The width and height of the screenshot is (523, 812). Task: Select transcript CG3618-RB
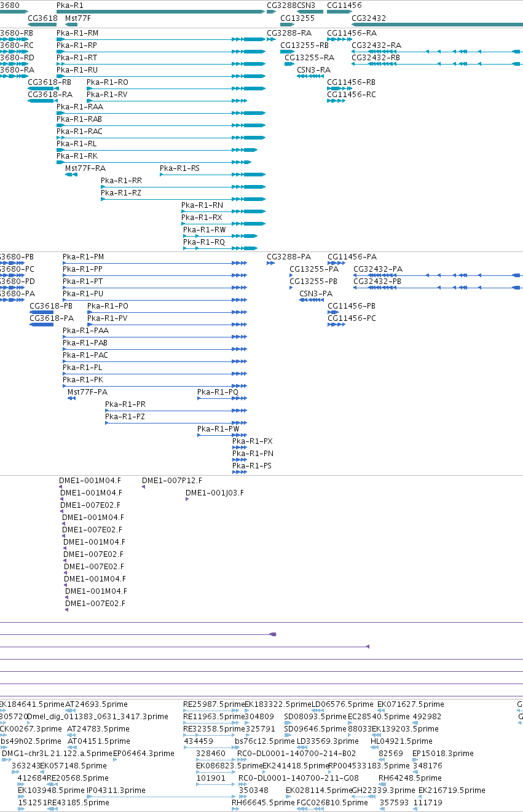50,82
